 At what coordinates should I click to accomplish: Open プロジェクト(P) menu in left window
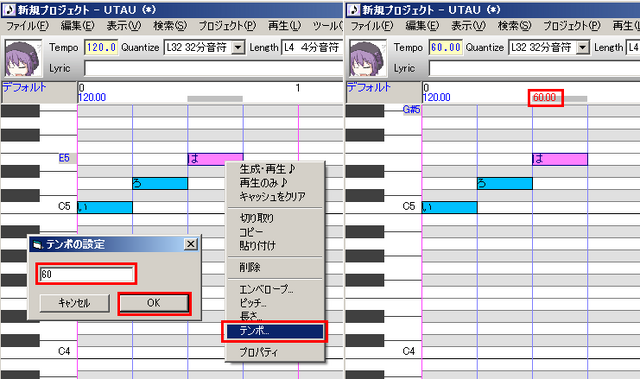tap(227, 26)
